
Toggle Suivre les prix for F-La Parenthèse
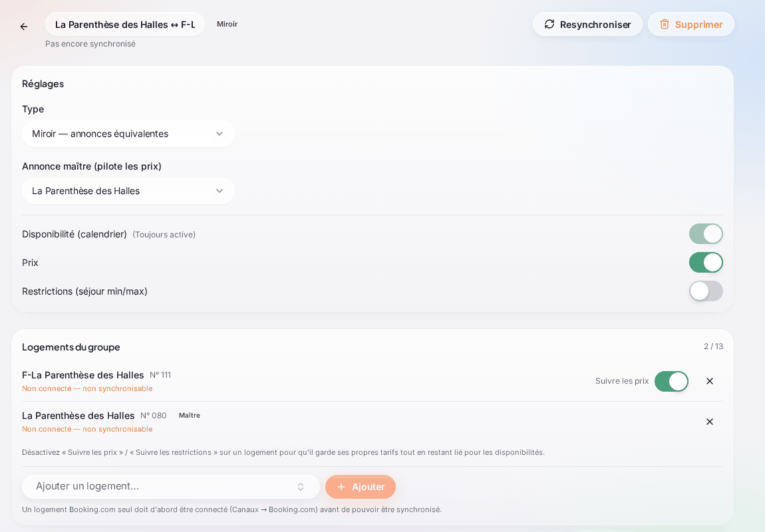point(671,381)
